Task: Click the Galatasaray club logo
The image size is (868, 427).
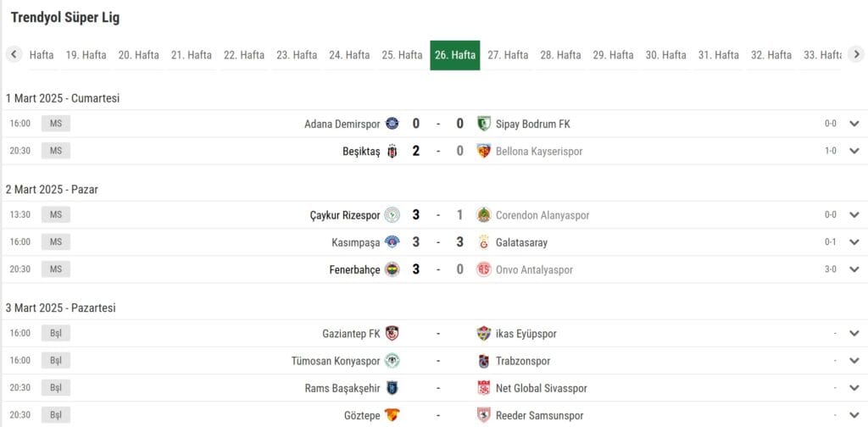Action: coord(484,242)
